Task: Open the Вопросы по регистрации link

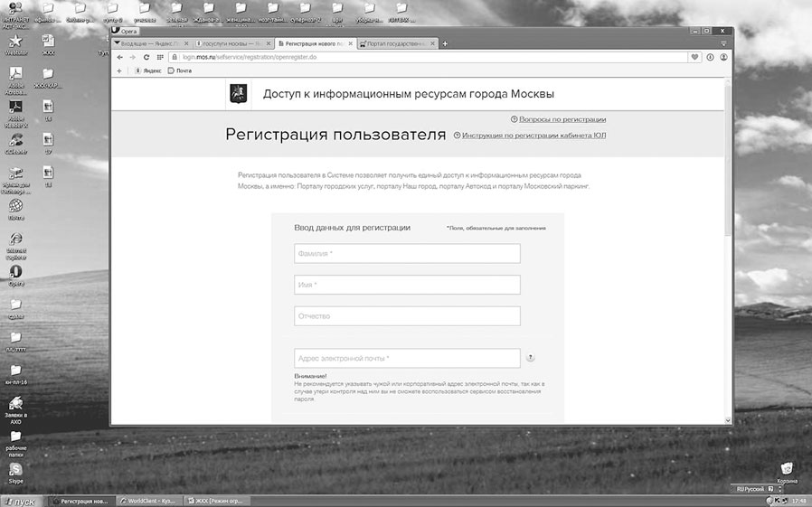Action: coord(562,119)
